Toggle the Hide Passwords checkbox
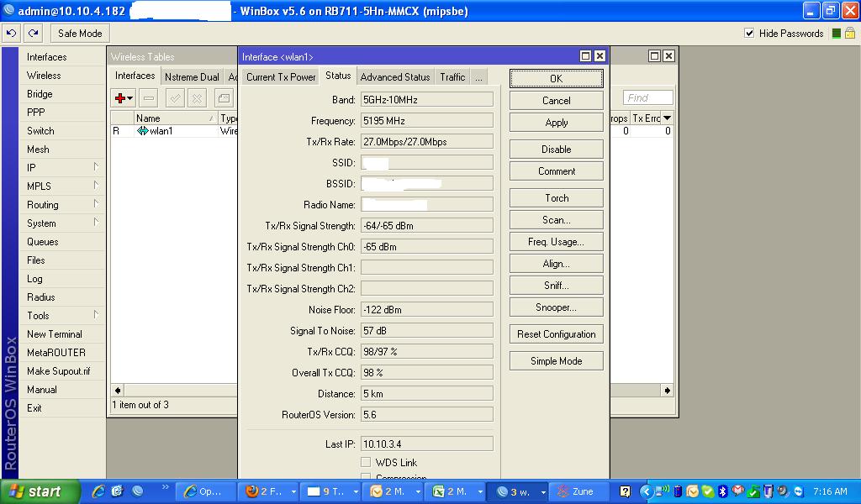Screen dimensions: 861x504 click(749, 34)
